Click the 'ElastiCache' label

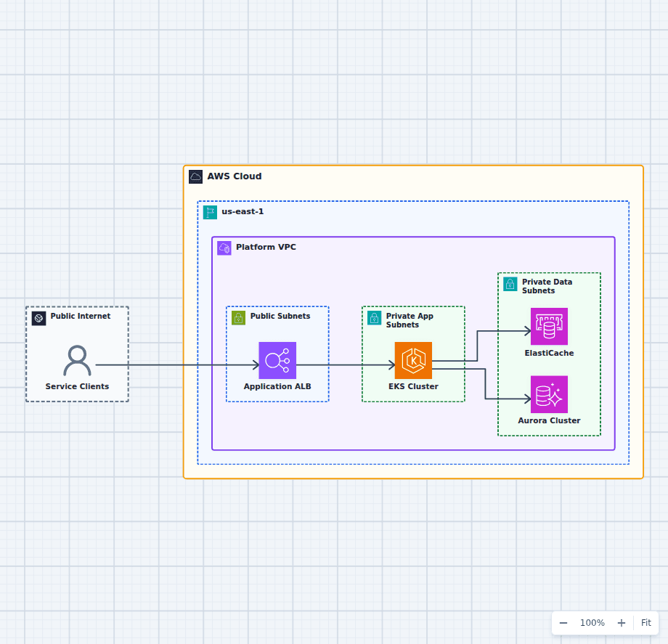click(549, 353)
